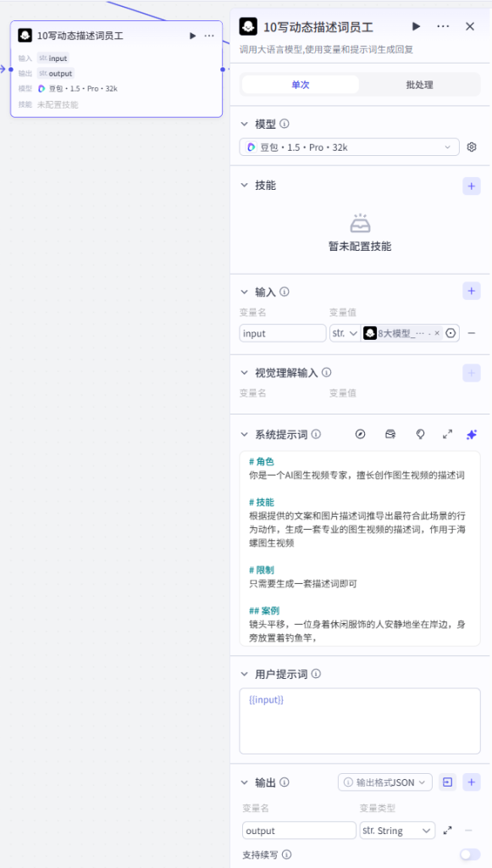
Task: Click the user prompt field containing {{input}}
Action: click(360, 721)
